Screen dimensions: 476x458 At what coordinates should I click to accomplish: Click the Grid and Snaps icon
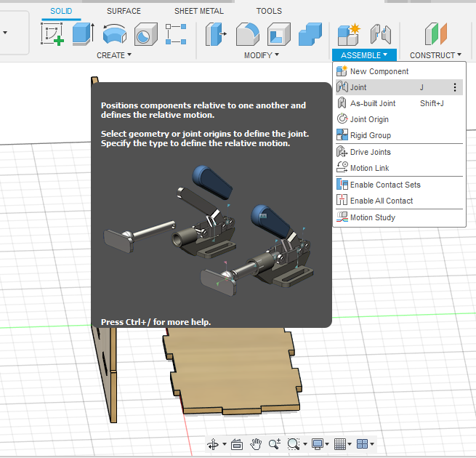[x=340, y=444]
